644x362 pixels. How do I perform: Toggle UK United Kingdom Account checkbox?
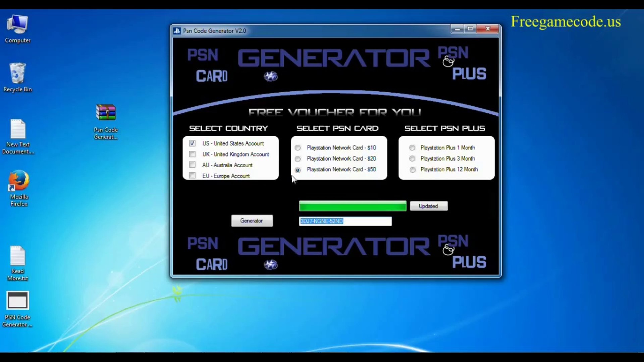click(x=193, y=154)
